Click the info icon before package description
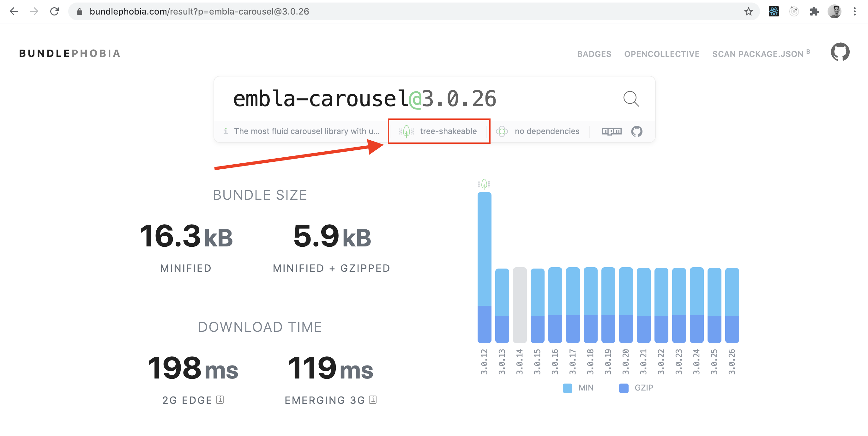Viewport: 868px width, 436px height. pyautogui.click(x=226, y=131)
